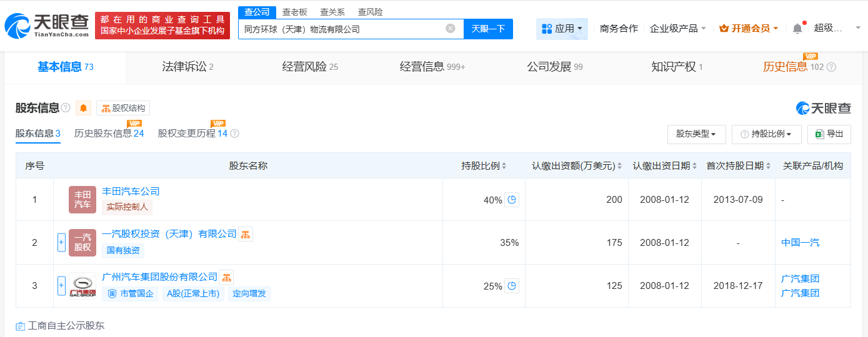Open the 持股比例 filter dropdown
This screenshot has width=868, height=337.
pos(766,134)
